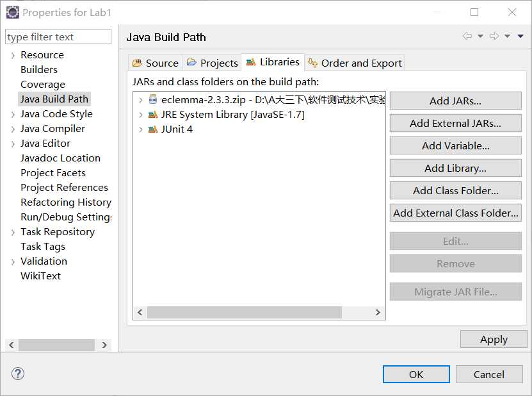Select Java Build Path in the tree
The height and width of the screenshot is (396, 532).
pos(54,99)
